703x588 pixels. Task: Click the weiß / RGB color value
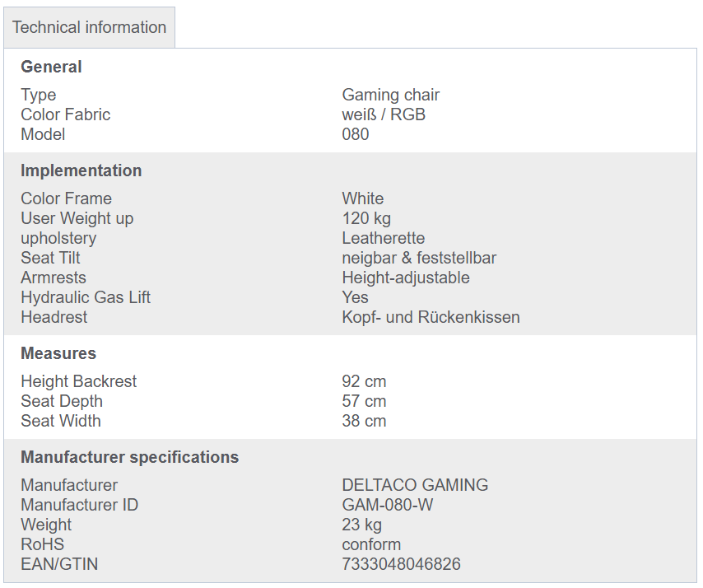(x=384, y=114)
